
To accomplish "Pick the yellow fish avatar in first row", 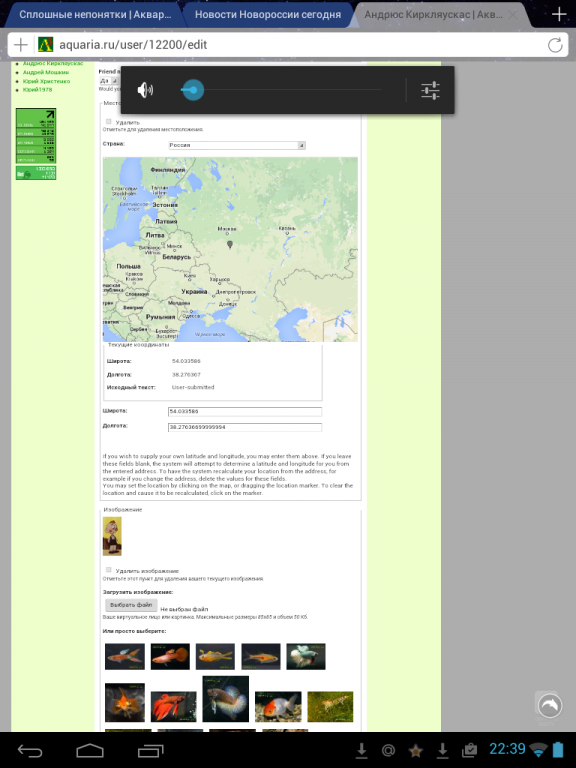I will 215,656.
